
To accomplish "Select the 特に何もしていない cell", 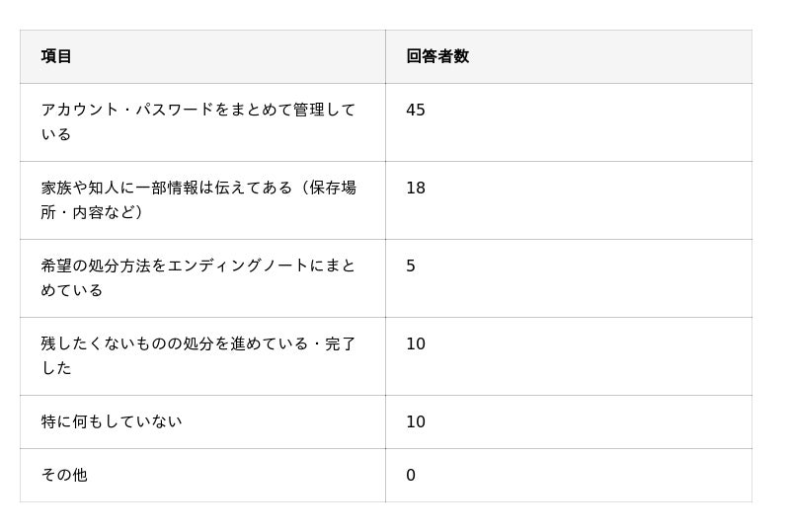I will click(112, 421).
